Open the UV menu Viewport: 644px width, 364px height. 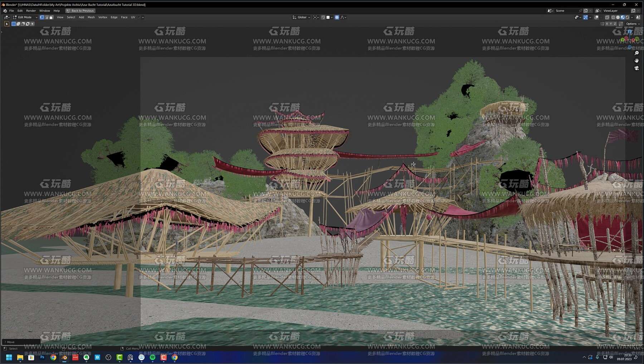[133, 17]
